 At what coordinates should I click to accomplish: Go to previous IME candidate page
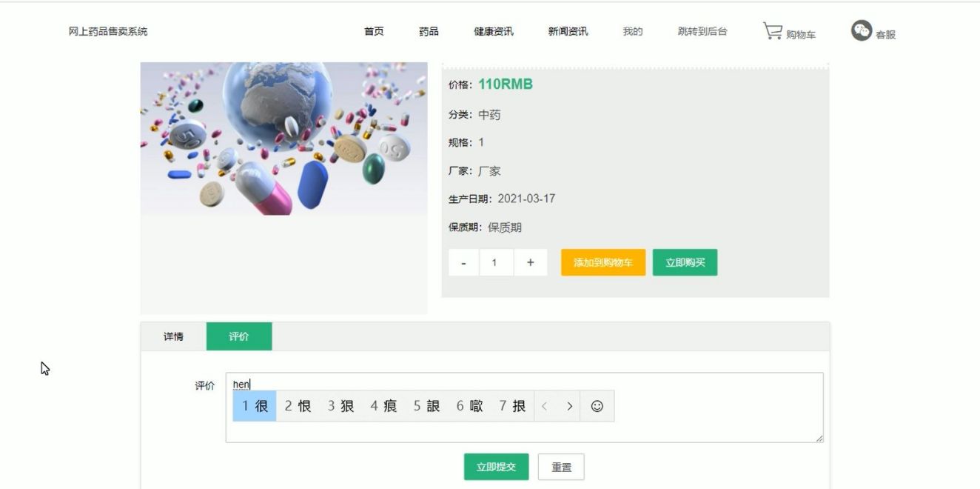(x=544, y=406)
